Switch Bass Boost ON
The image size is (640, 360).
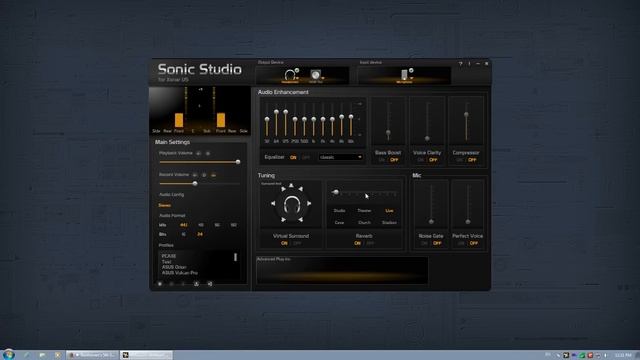click(382, 160)
